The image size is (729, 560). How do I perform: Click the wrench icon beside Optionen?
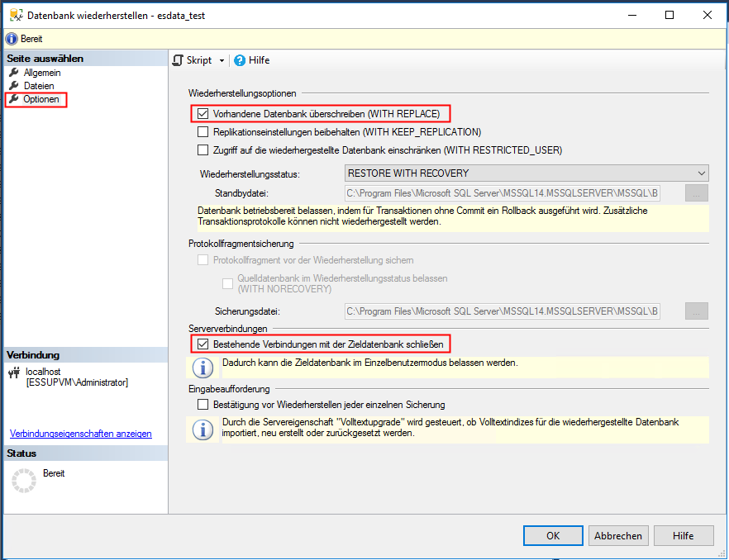tap(14, 99)
